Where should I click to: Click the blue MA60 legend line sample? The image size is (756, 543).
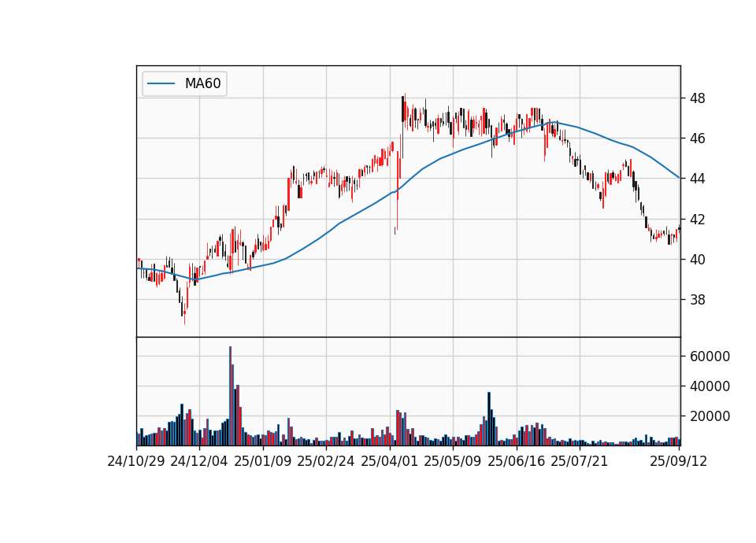[x=161, y=83]
